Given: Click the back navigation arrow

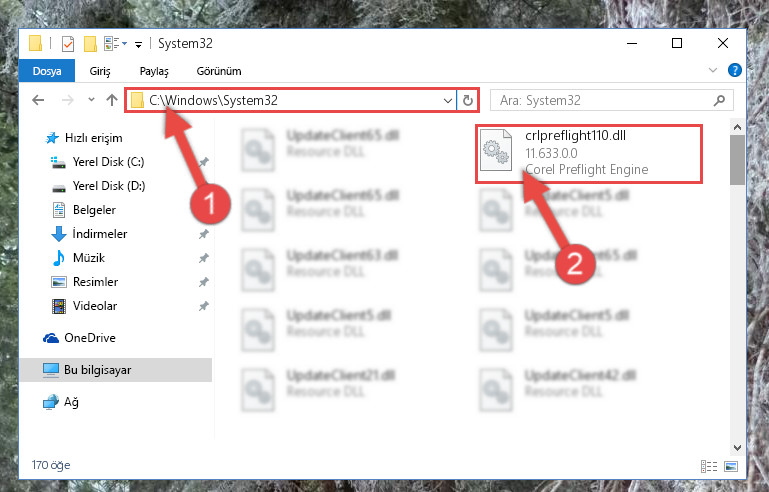Looking at the screenshot, I should tap(38, 101).
